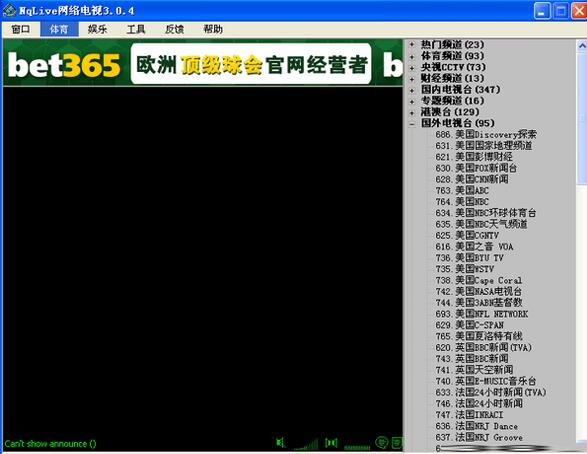Select channel 635 美国NBC天气频道

[x=481, y=224]
